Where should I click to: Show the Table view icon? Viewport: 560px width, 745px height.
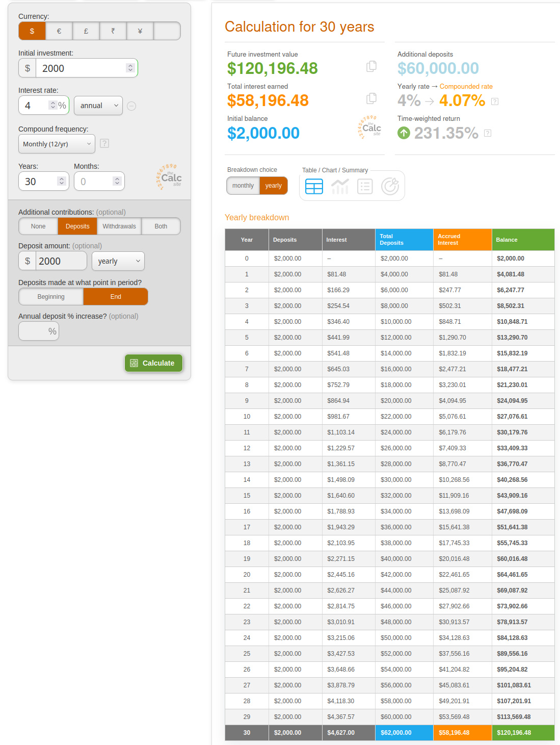(314, 187)
